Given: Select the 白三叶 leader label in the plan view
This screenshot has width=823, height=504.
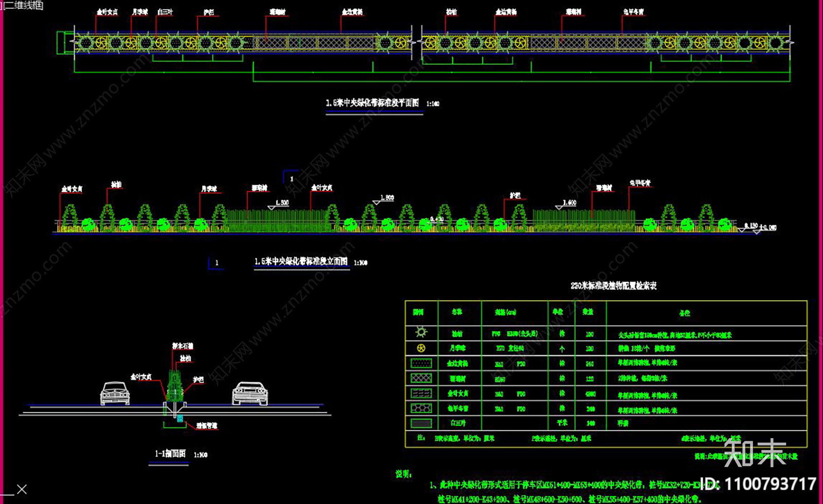Looking at the screenshot, I should pos(165,12).
